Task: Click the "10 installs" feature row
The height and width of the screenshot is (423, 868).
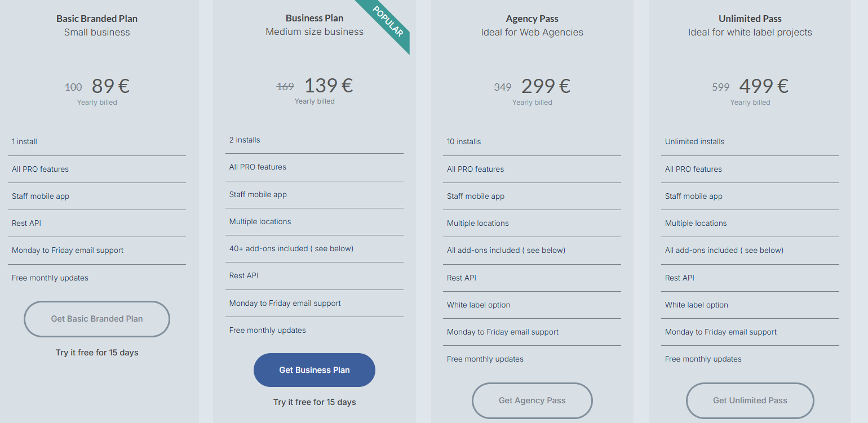Action: pyautogui.click(x=464, y=141)
